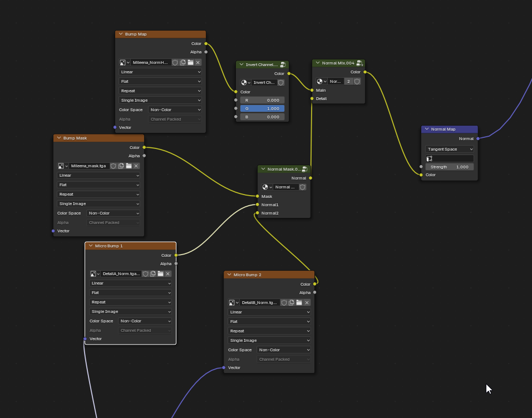Click the DetailA_Norm.tga image name field

121,273
